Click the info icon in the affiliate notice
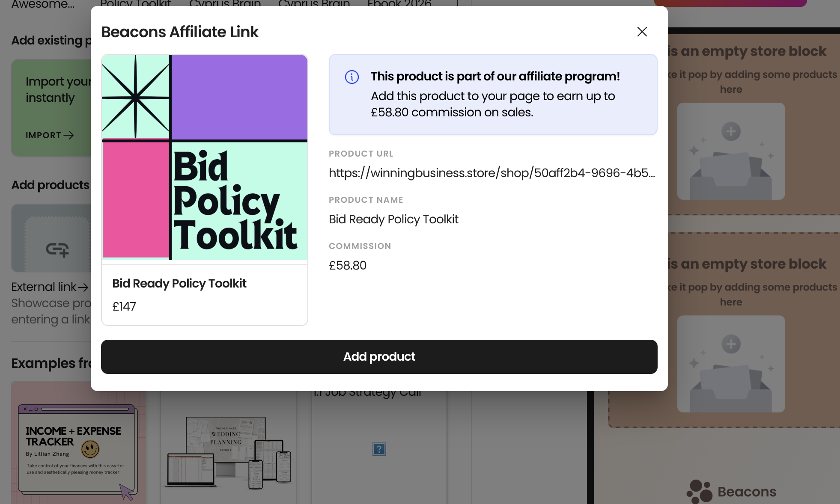Viewport: 840px width, 504px height. click(x=351, y=77)
